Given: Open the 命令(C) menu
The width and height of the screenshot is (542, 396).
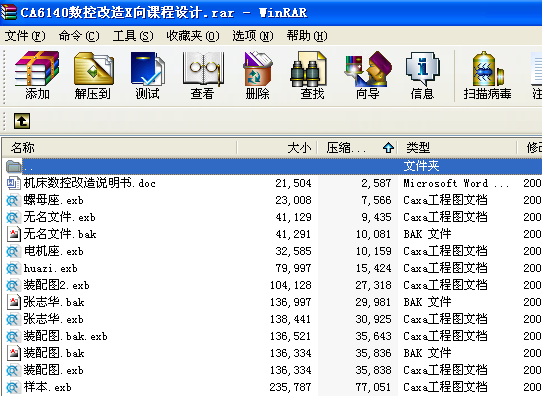Looking at the screenshot, I should 79,36.
